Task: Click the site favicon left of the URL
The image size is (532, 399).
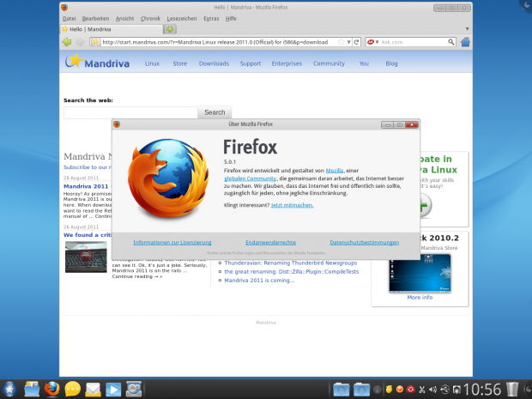Action: click(96, 42)
